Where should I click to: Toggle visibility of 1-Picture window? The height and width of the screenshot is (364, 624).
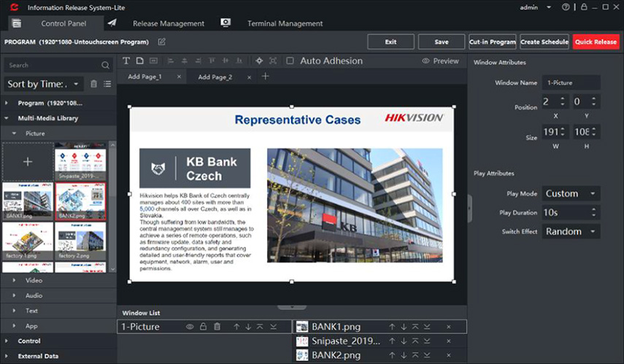(x=190, y=327)
